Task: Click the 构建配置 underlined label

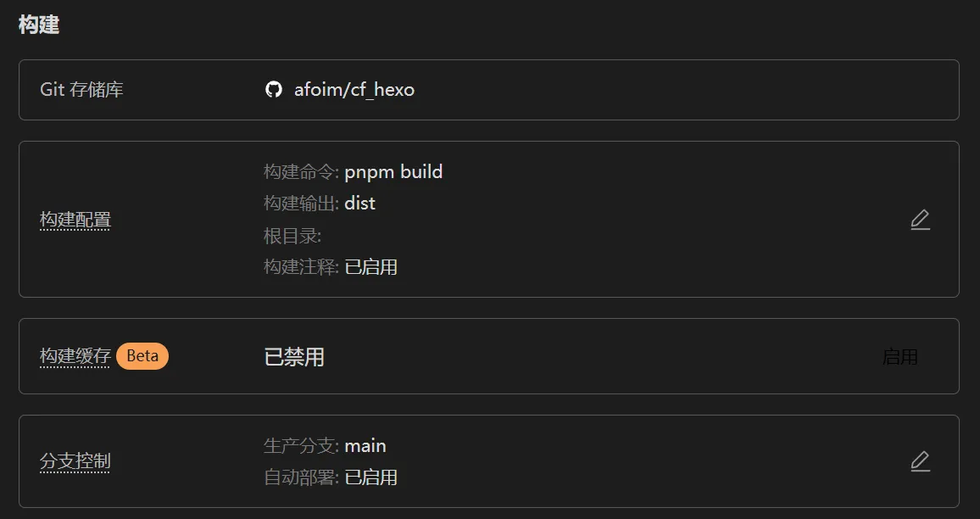Action: click(75, 220)
